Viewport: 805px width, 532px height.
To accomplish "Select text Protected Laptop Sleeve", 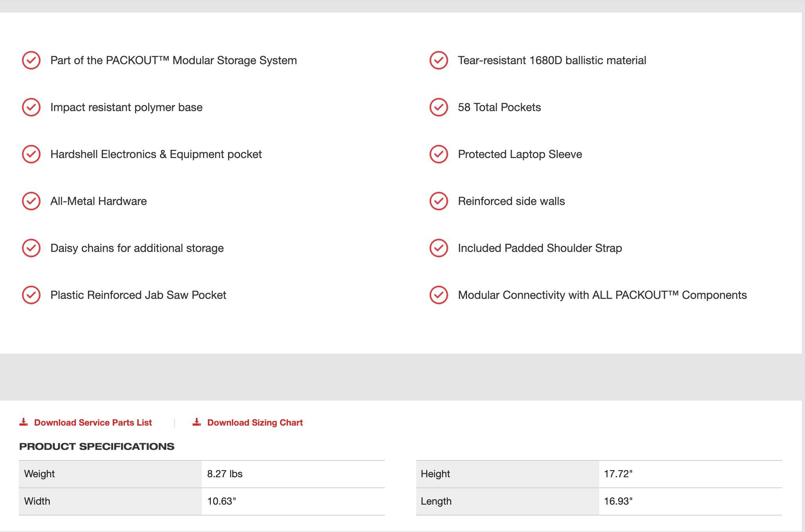I will (520, 154).
